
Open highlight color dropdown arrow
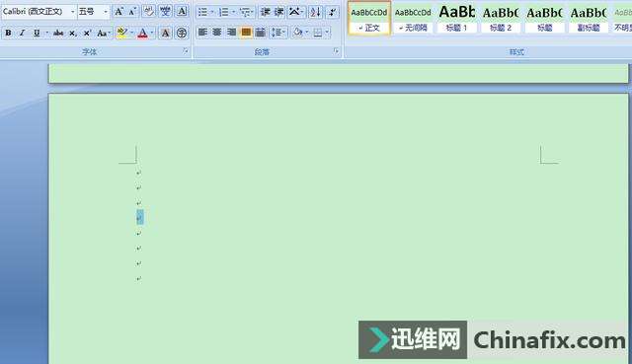click(x=131, y=33)
